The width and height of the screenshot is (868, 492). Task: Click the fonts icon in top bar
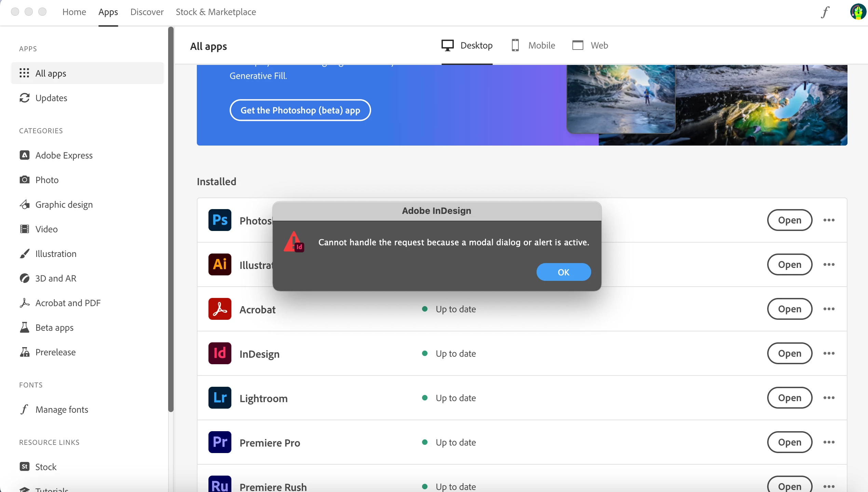point(825,12)
